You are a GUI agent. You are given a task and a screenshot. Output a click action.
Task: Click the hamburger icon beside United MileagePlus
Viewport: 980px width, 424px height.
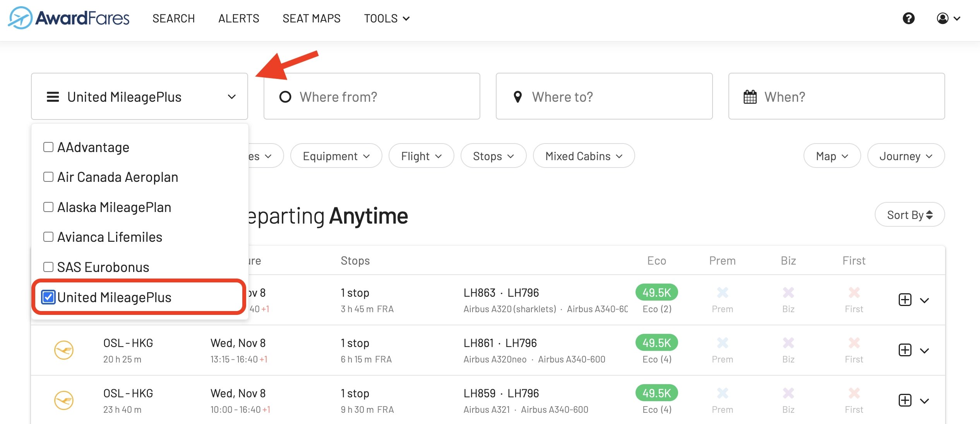(x=53, y=97)
